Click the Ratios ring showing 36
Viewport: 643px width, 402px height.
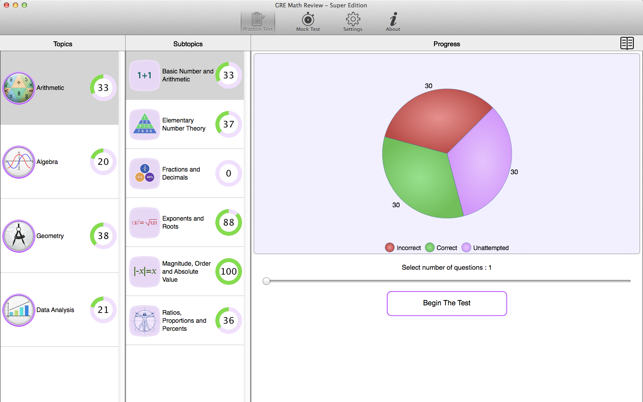pyautogui.click(x=229, y=320)
